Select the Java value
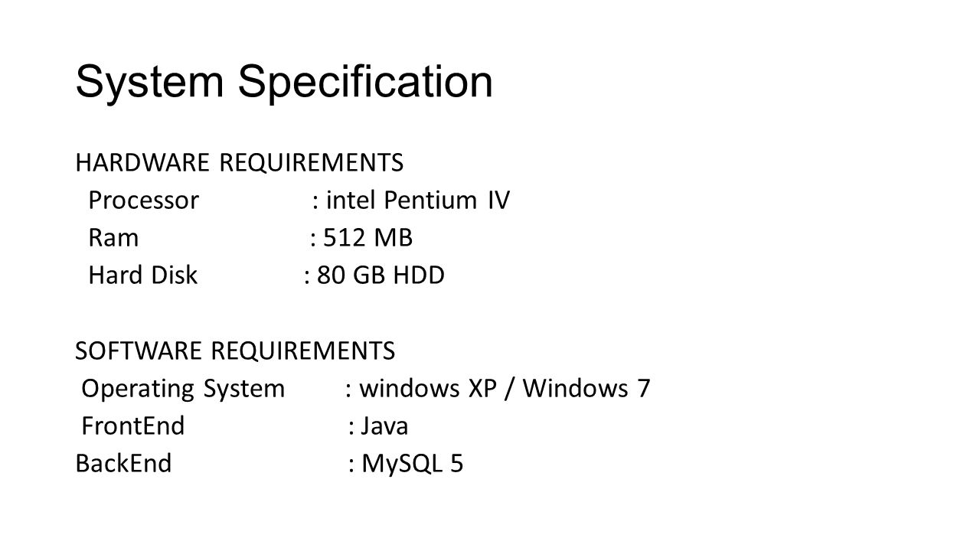 click(x=384, y=426)
